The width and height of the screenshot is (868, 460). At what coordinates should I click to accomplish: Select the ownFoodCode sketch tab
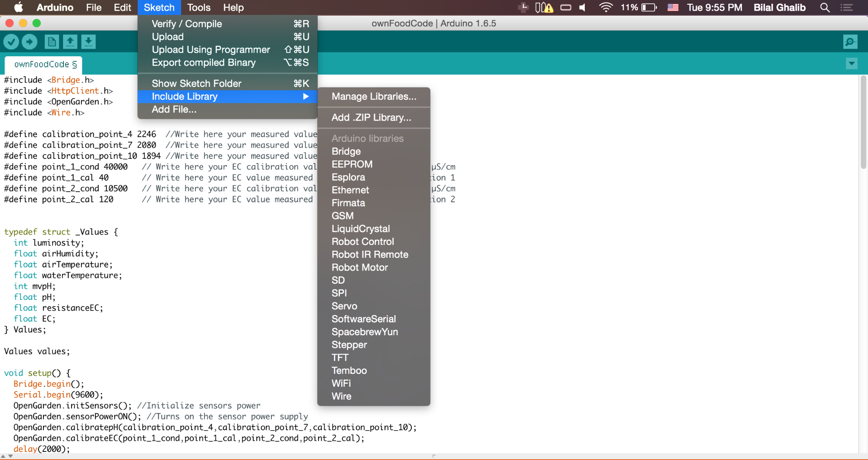point(43,64)
